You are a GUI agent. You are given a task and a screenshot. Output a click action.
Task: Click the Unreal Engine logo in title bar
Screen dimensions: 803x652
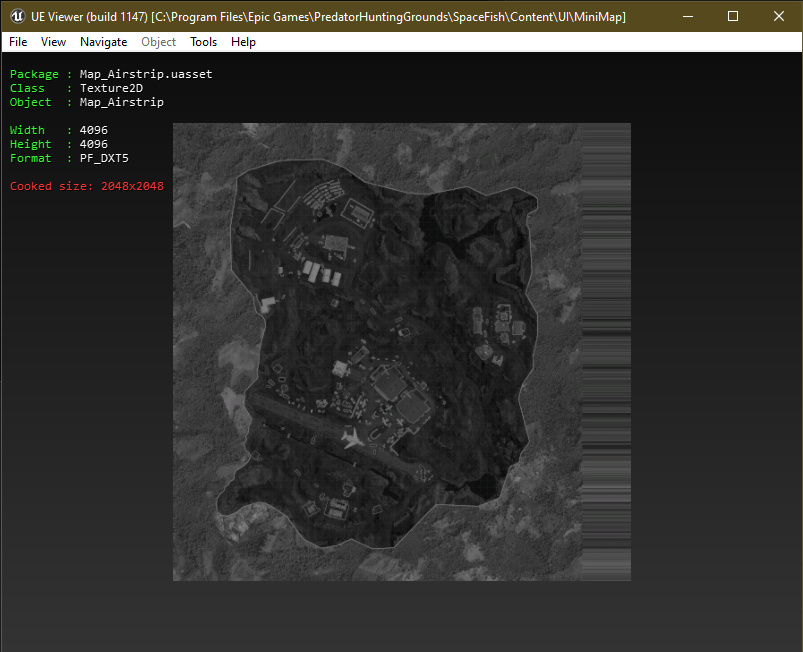17,16
